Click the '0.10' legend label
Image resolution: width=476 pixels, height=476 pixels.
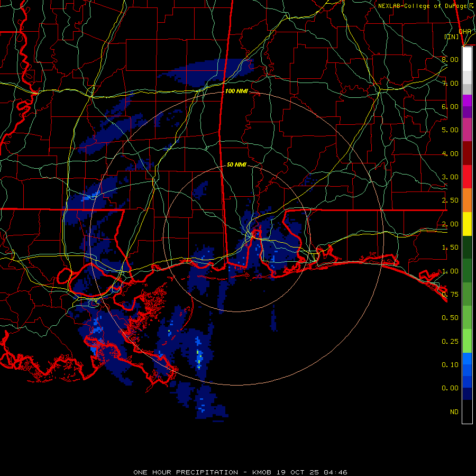[450, 365]
